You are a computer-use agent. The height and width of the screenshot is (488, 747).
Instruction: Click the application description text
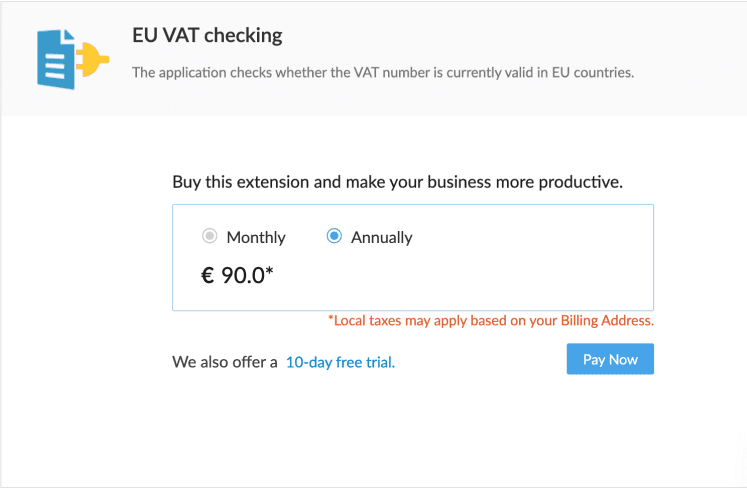pyautogui.click(x=383, y=72)
